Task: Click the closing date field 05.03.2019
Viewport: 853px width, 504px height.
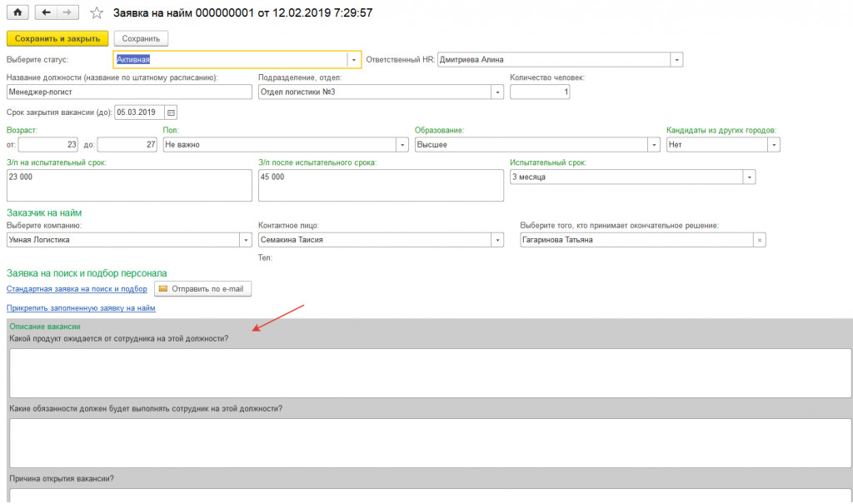Action: click(139, 112)
